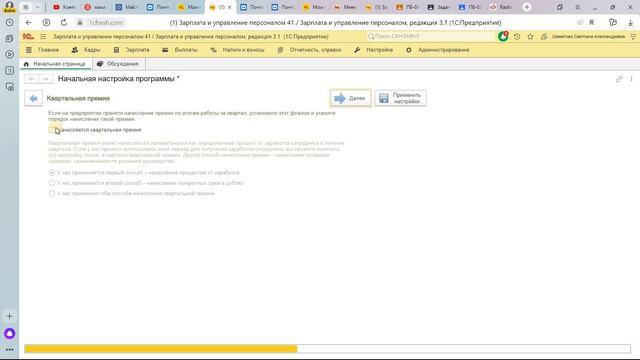
Task: Open browser downloads arrow icon
Action: 631,22
